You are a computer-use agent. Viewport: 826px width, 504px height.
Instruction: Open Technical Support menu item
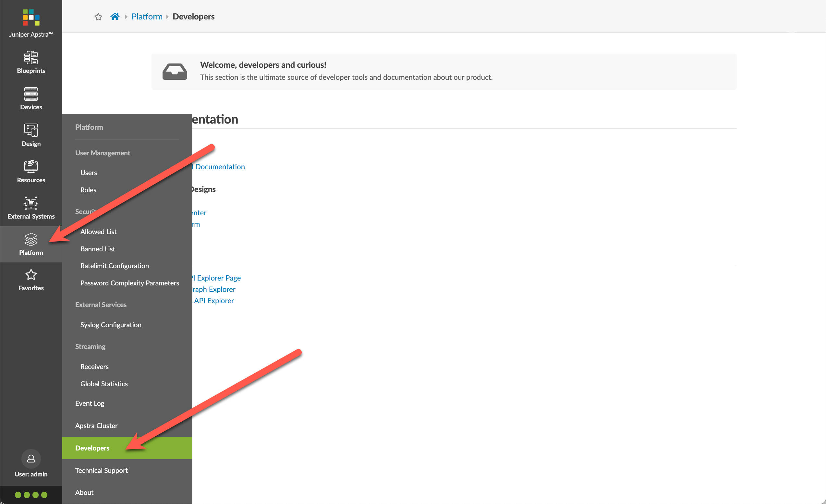pos(102,470)
